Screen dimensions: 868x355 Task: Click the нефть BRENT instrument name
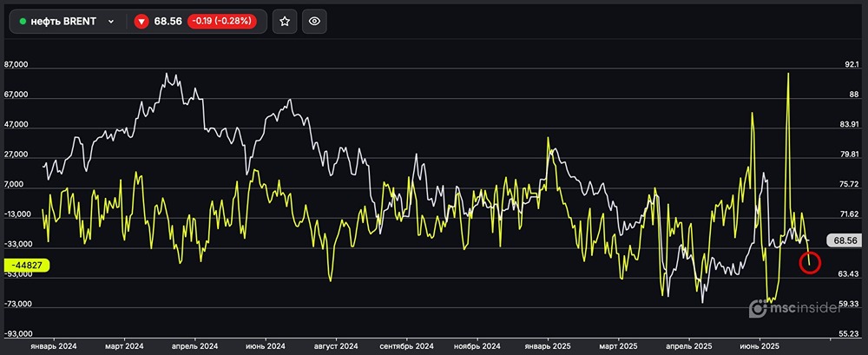(62, 22)
